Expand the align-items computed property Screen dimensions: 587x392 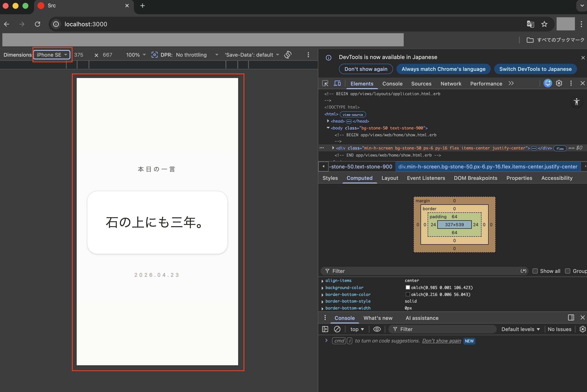click(x=322, y=281)
